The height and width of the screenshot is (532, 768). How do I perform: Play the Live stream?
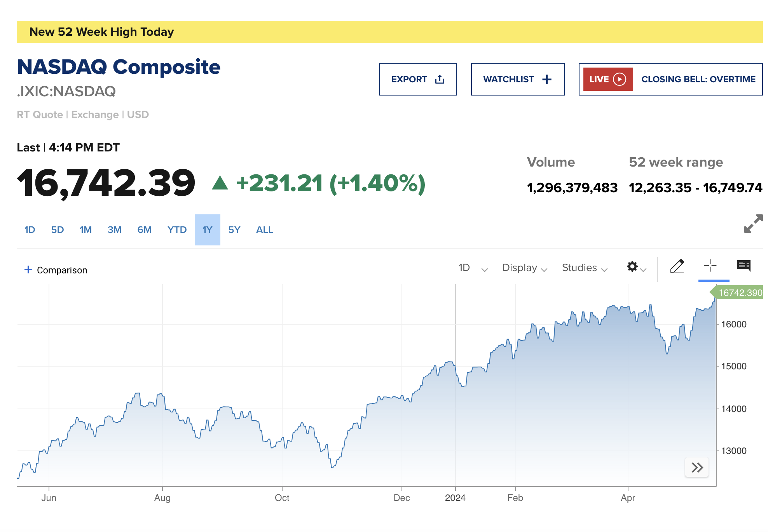pyautogui.click(x=608, y=79)
